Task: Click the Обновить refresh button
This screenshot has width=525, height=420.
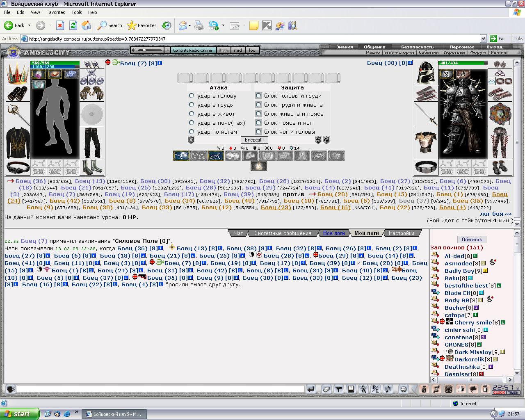Action: tap(472, 240)
